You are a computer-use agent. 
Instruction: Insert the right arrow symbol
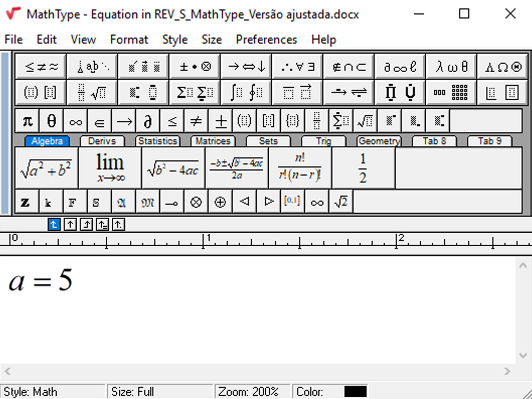[x=124, y=121]
